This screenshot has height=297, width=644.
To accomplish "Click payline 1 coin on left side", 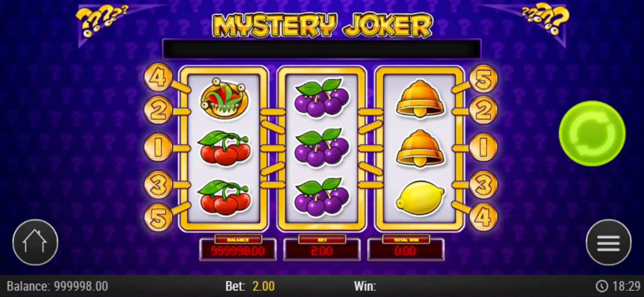I will [158, 147].
